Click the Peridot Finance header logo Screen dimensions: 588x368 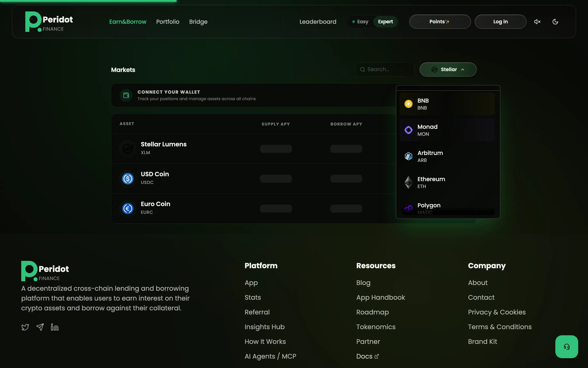(x=49, y=22)
